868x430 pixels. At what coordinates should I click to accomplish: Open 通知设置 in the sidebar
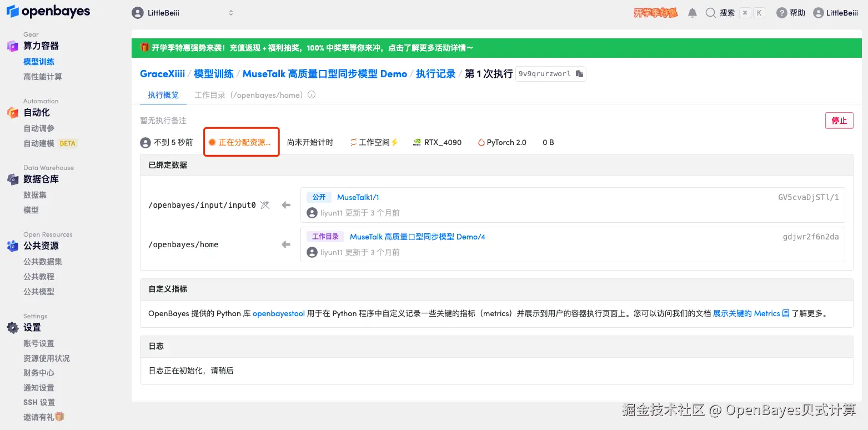tap(39, 388)
